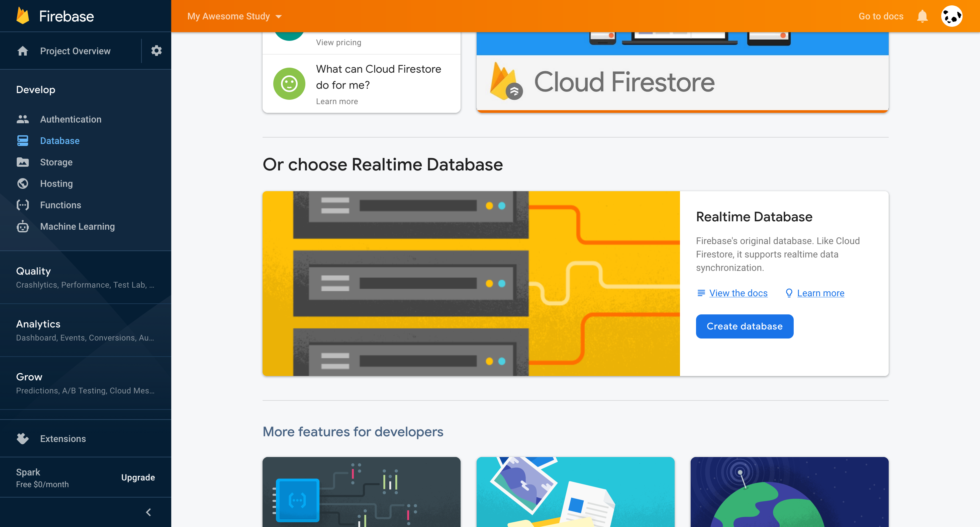Click the Learn more link for Realtime Database
The image size is (980, 527).
coord(820,293)
